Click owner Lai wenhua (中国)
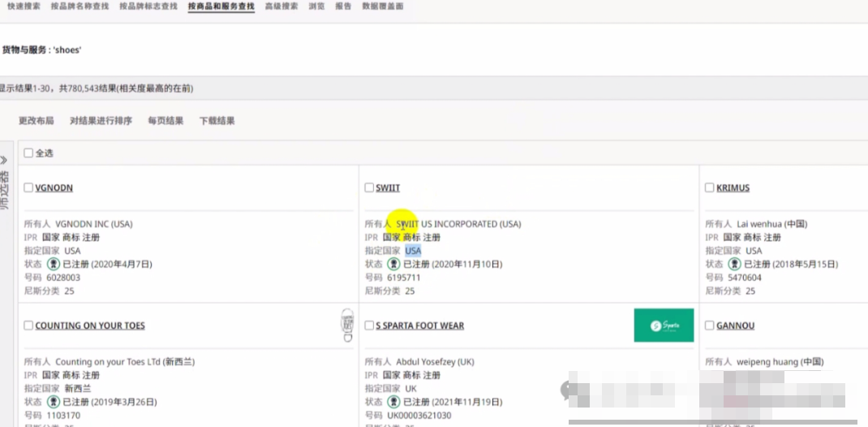The width and height of the screenshot is (868, 427). tap(771, 224)
